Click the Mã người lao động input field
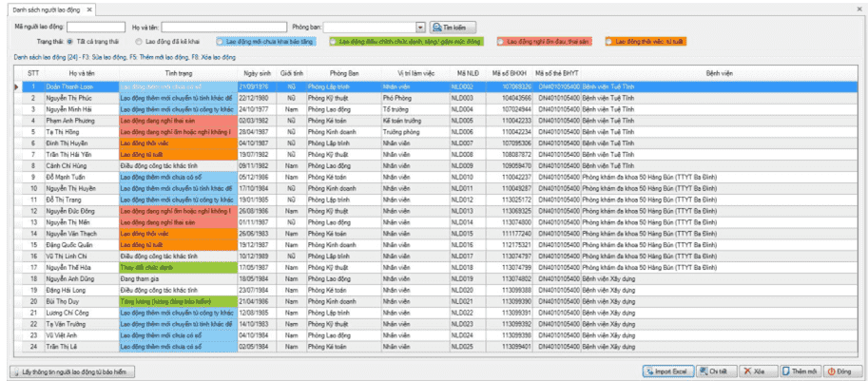This screenshot has width=868, height=381. click(x=95, y=28)
